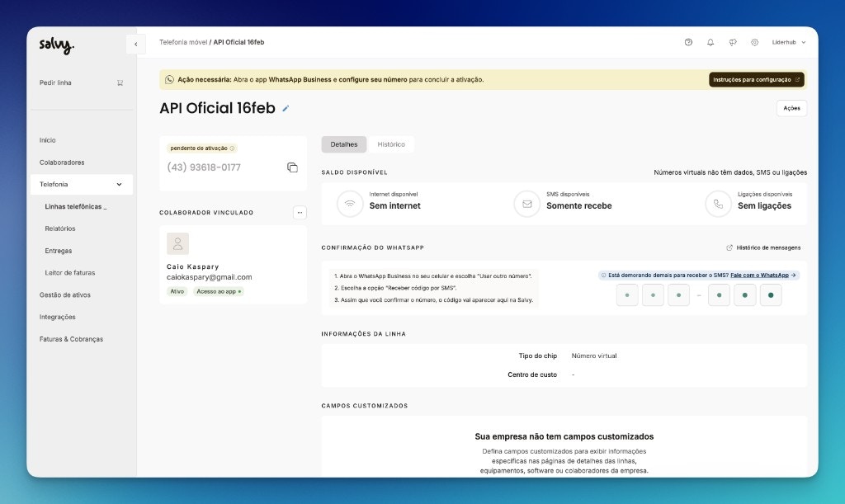
Task: Click the phone number (43) 93618-0177
Action: (x=204, y=167)
